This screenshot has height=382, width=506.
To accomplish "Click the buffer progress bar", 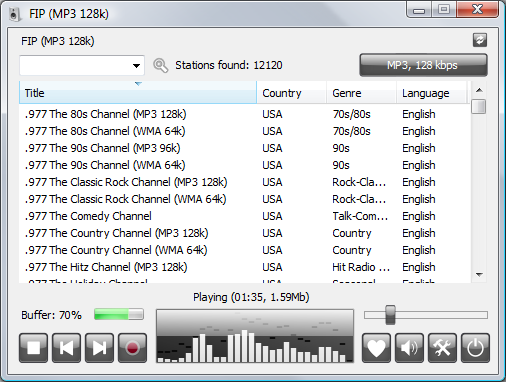I will pyautogui.click(x=119, y=314).
